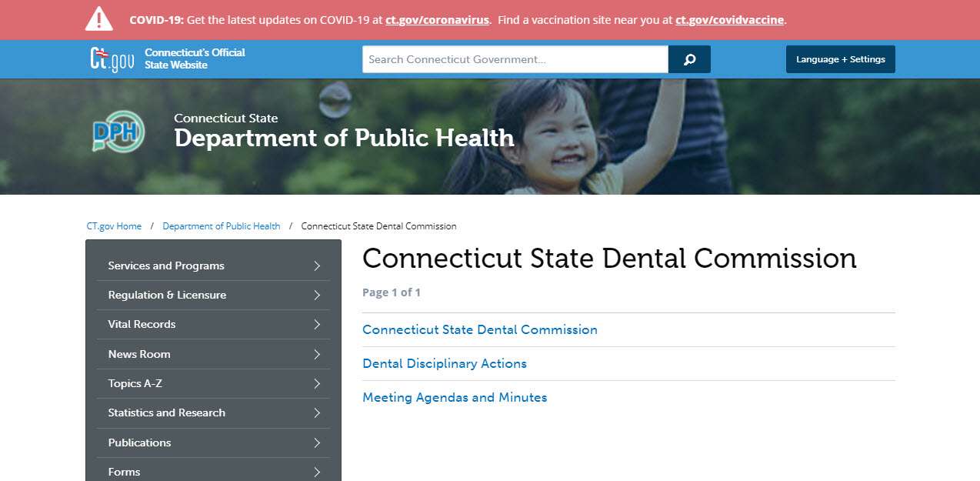Open Meeting Agendas and Minutes

(455, 397)
